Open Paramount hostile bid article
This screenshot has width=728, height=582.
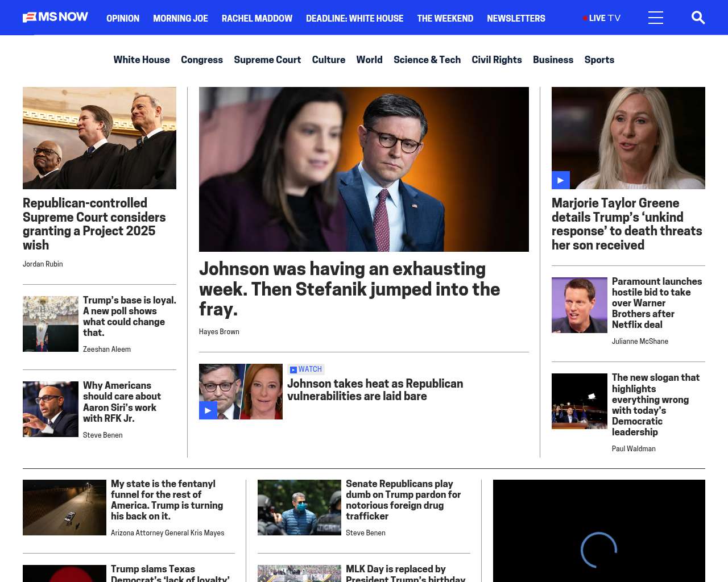click(x=656, y=303)
